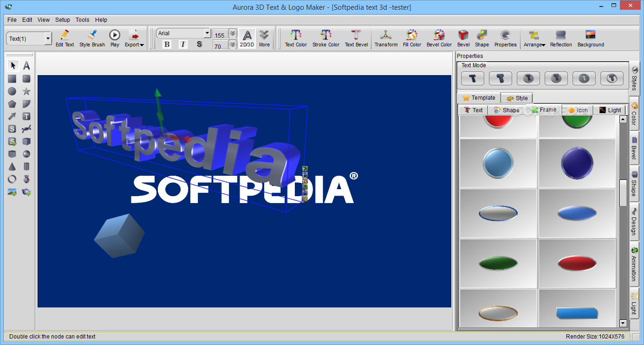Import a model with the teapot-plus icon
644x345 pixels.
26,192
